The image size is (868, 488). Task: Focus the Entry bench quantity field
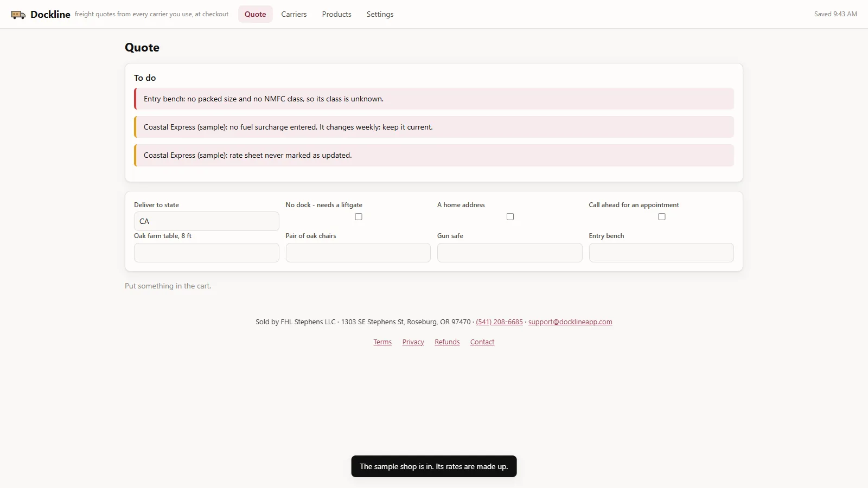pos(661,253)
